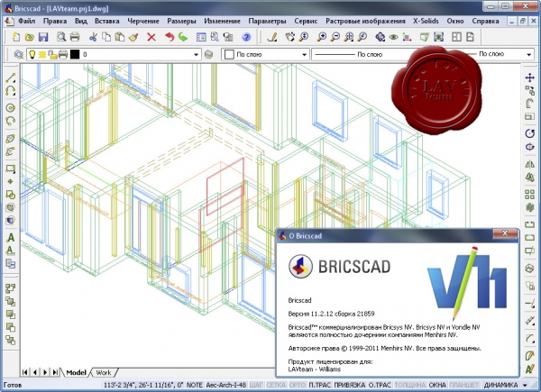Delete objects with the red X icon
The image size is (541, 392).
pyautogui.click(x=151, y=37)
